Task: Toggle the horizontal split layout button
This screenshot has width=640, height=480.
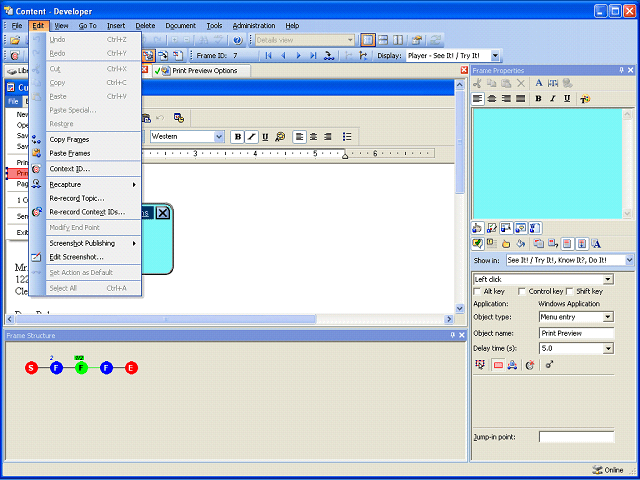Action: point(383,40)
